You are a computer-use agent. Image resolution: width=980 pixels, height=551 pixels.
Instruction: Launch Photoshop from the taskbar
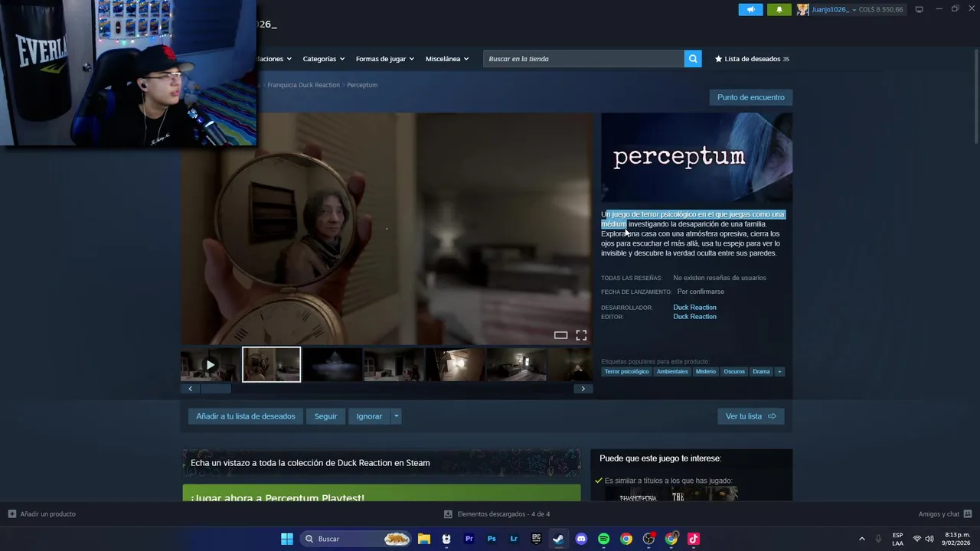[x=492, y=539]
